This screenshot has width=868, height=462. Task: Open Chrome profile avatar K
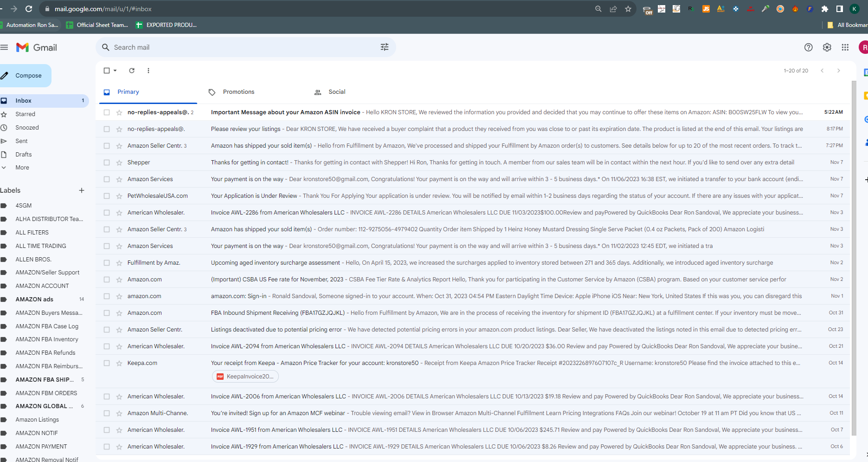click(855, 9)
